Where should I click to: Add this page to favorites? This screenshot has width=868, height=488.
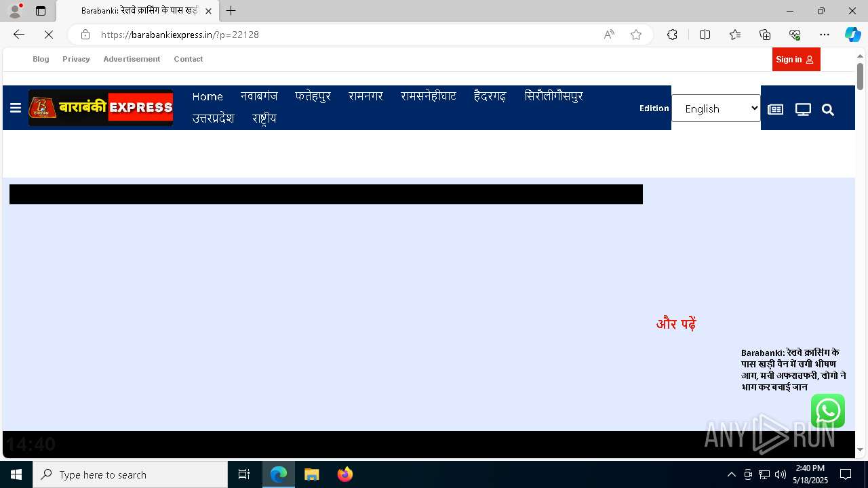(x=636, y=35)
